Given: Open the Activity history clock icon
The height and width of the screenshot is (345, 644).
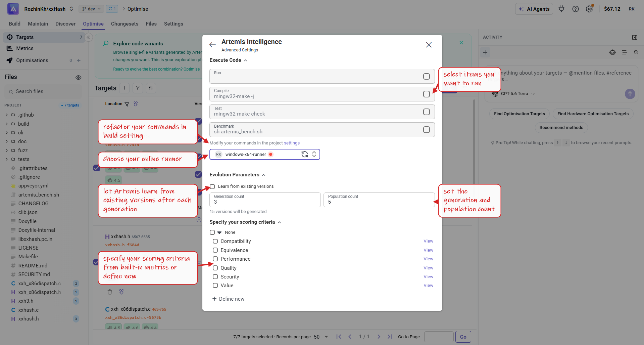Looking at the screenshot, I should coord(636,52).
